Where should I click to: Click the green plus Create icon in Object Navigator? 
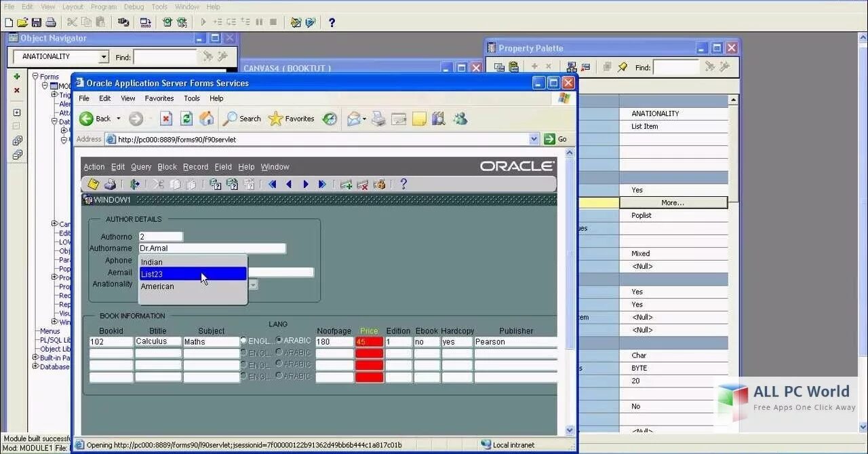[x=17, y=77]
